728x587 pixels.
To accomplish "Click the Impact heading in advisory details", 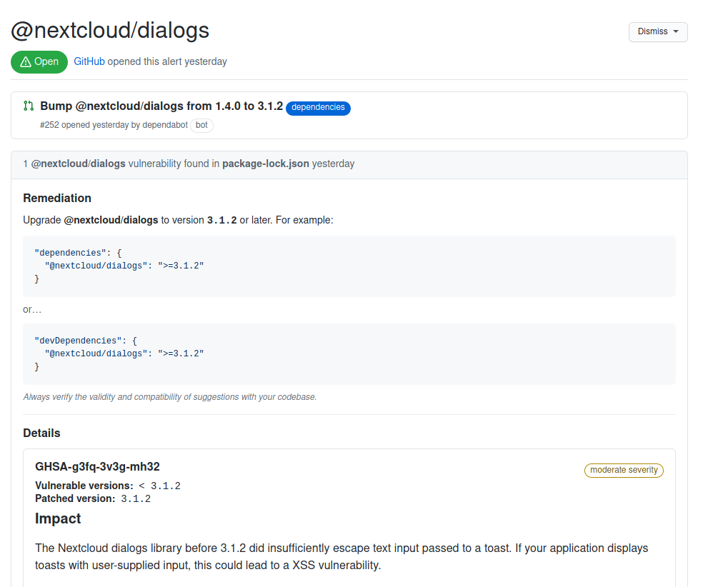I will (58, 518).
